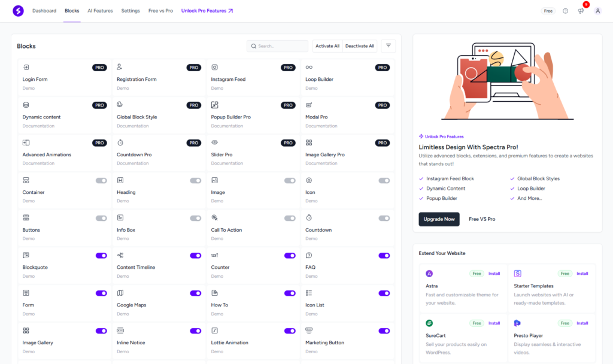This screenshot has height=364, width=613.
Task: Click the Astra logo icon
Action: coord(429,273)
